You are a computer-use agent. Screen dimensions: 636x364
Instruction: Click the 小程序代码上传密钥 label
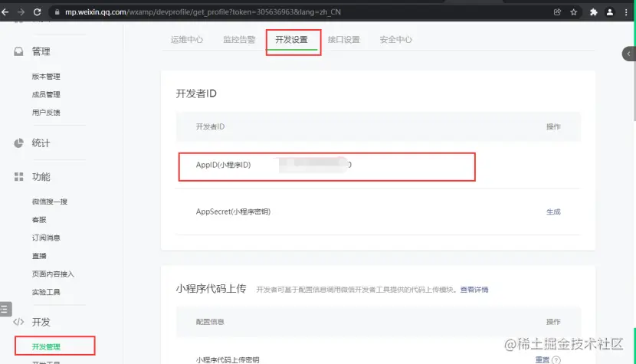(x=228, y=360)
